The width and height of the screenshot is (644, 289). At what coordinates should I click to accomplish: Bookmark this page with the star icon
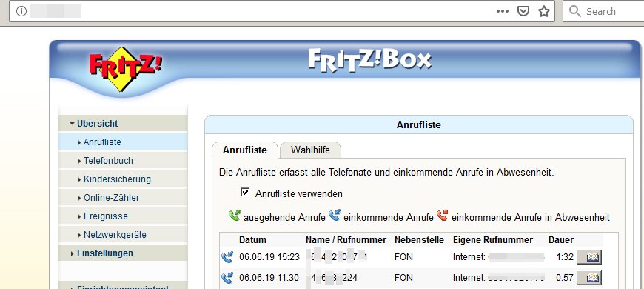click(x=544, y=11)
